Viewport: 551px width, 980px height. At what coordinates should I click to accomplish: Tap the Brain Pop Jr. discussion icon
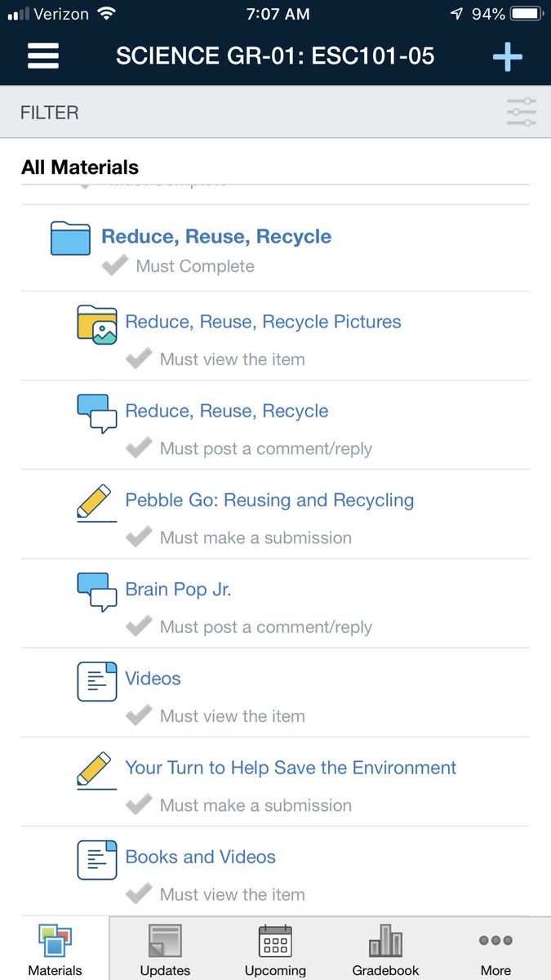pyautogui.click(x=96, y=593)
